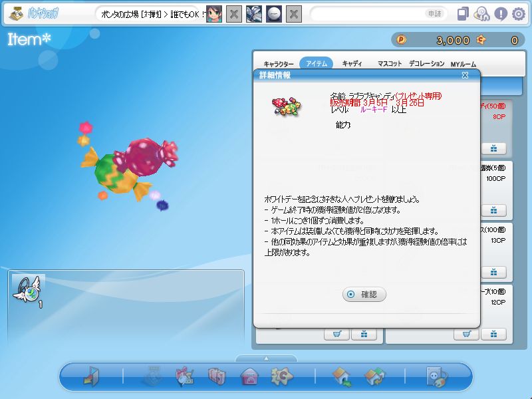Click the 申請 button in the top field
The image size is (532, 399).
point(435,14)
